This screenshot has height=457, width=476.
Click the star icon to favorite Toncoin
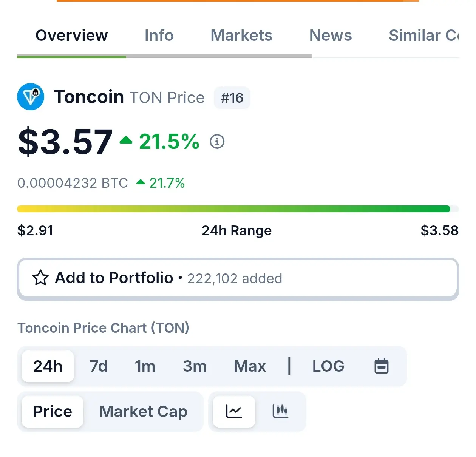coord(40,278)
